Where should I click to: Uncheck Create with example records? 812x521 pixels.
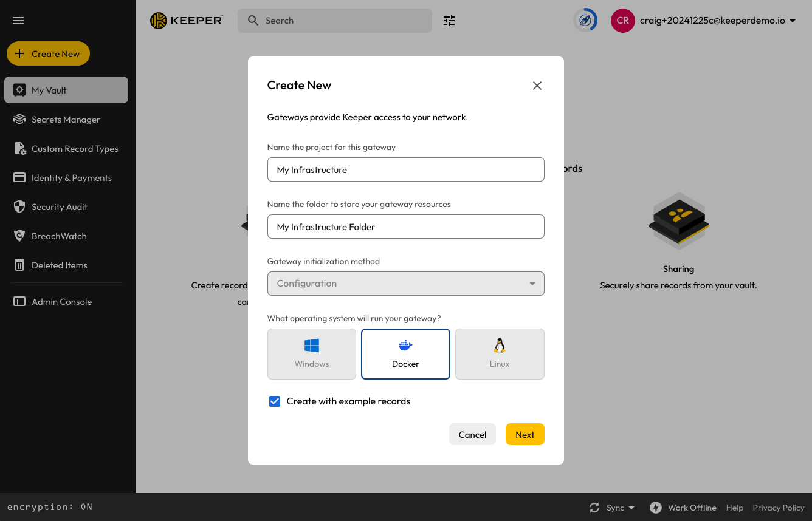[x=275, y=401]
